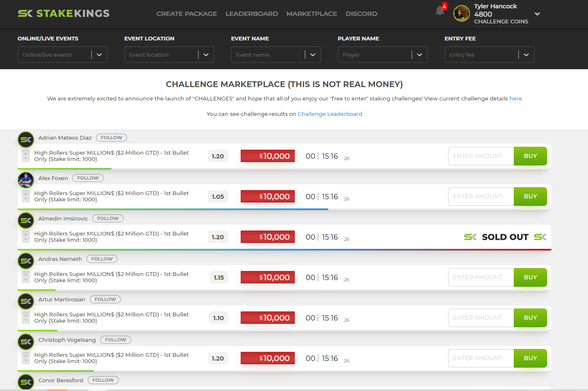Click the amount field in Christoph Vogelsang's row
The image size is (588, 391).
pyautogui.click(x=481, y=358)
